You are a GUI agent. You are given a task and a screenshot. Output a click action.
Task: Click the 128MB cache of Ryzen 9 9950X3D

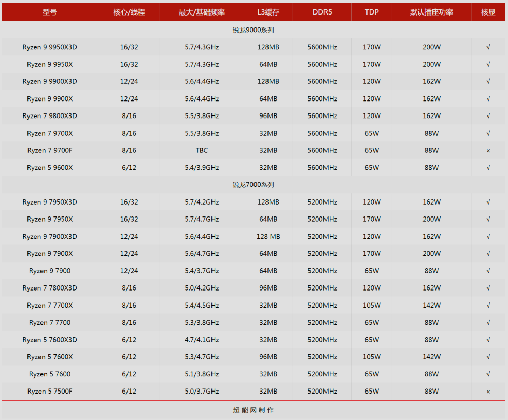(269, 47)
